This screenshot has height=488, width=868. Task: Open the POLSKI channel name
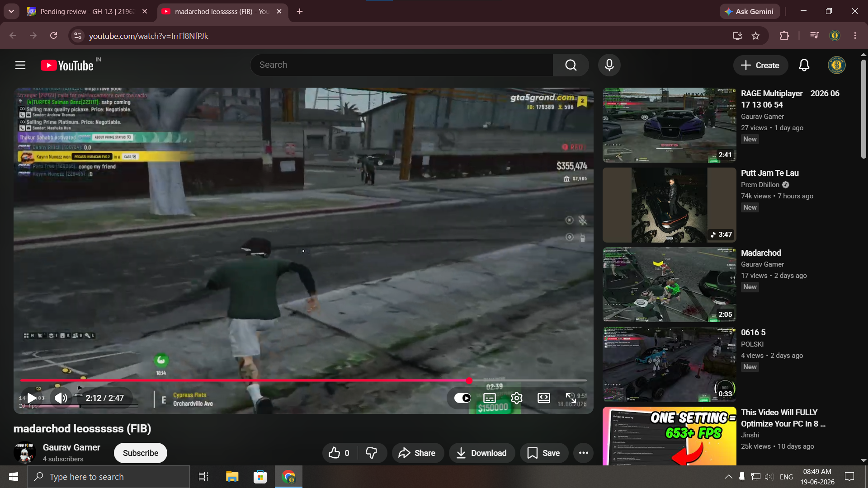pyautogui.click(x=752, y=344)
